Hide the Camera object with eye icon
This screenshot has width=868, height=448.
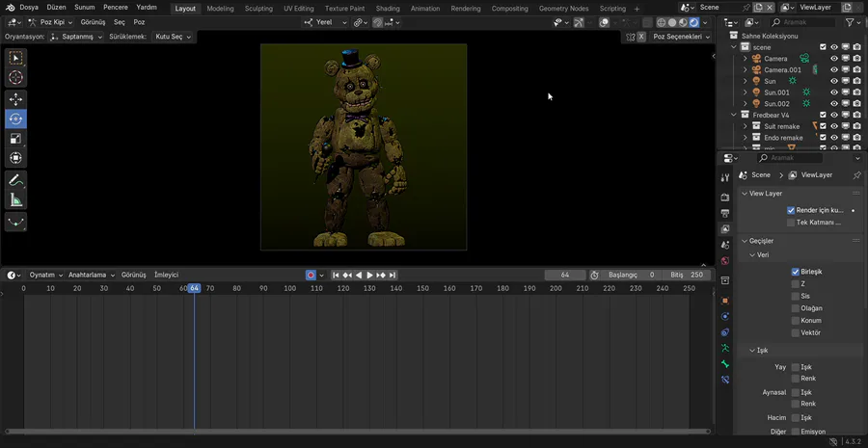tap(834, 59)
